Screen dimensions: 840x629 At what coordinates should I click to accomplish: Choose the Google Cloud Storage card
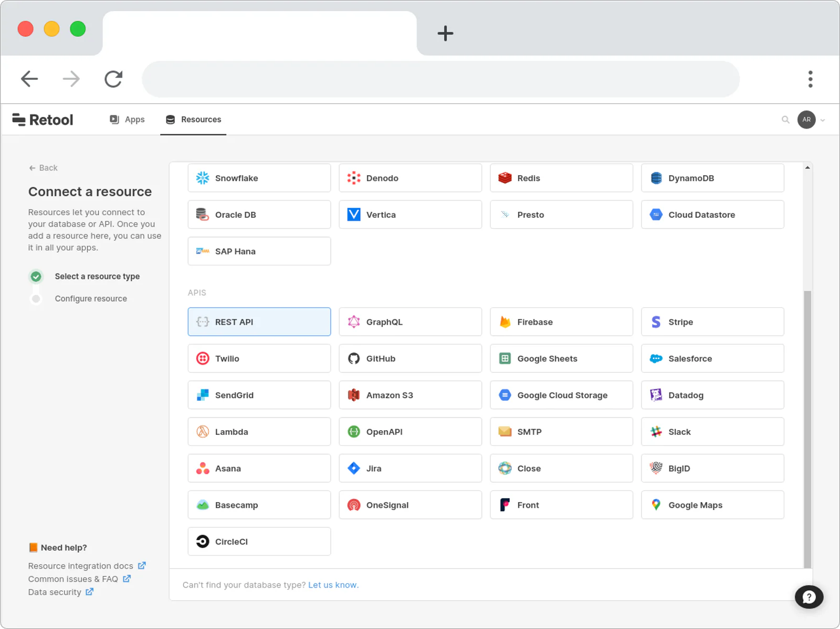pyautogui.click(x=561, y=395)
